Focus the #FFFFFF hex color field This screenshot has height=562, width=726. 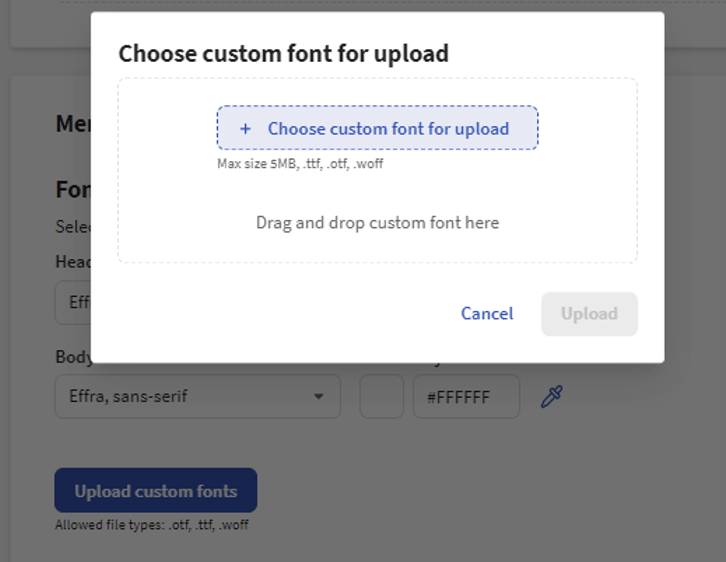(x=465, y=397)
